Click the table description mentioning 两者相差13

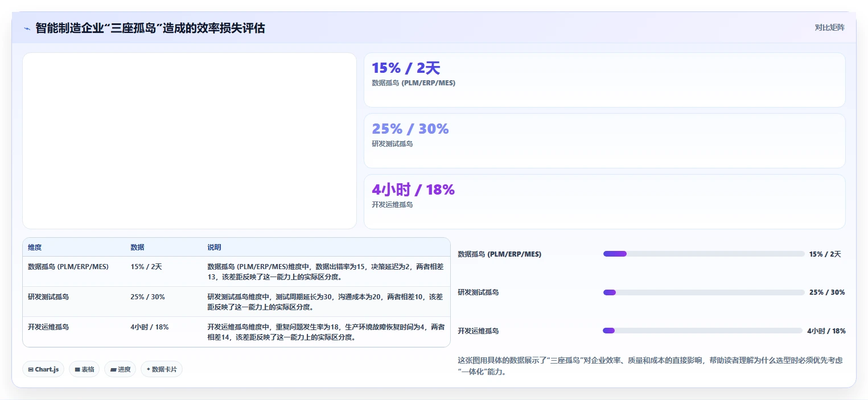pos(326,271)
